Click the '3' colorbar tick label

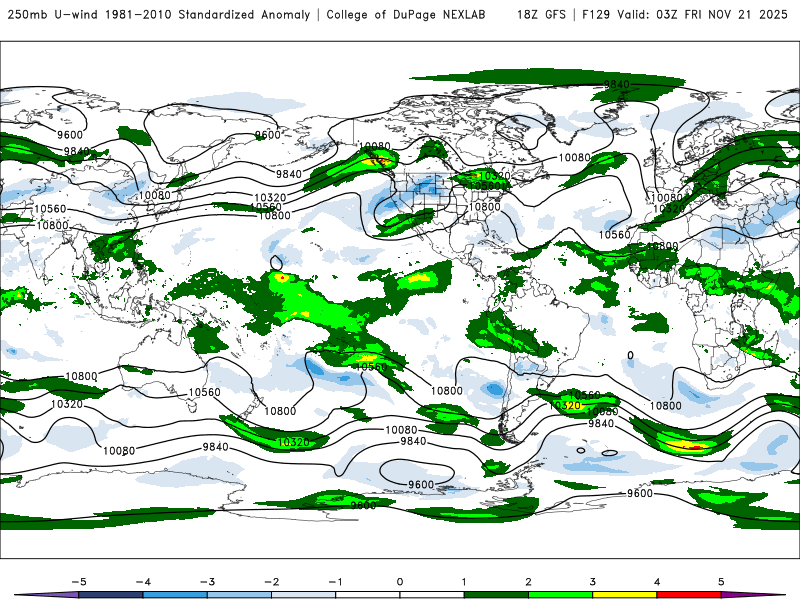click(593, 582)
